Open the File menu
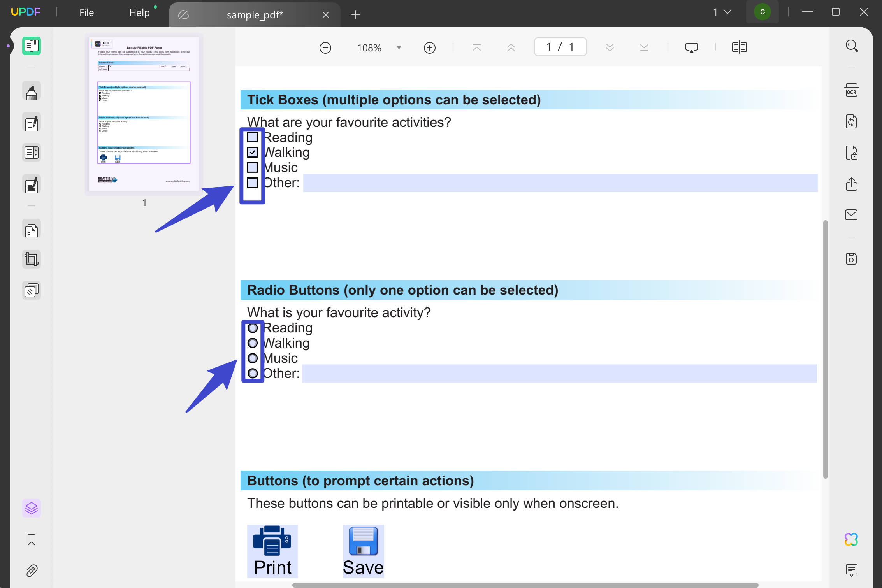The height and width of the screenshot is (588, 882). point(86,12)
